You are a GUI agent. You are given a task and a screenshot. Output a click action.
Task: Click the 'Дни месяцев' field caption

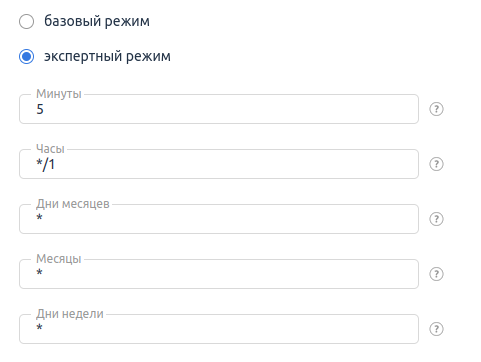click(73, 204)
